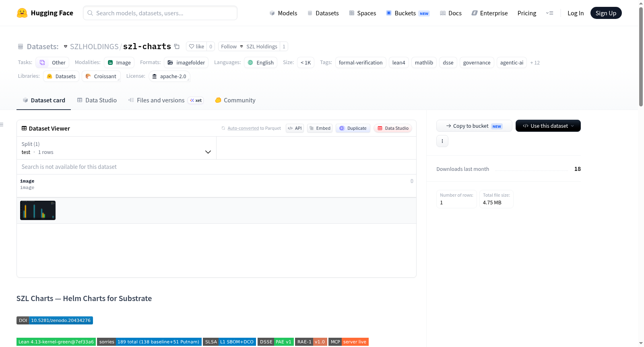Focus the search models and datasets field
This screenshot has height=347, width=644.
click(160, 13)
